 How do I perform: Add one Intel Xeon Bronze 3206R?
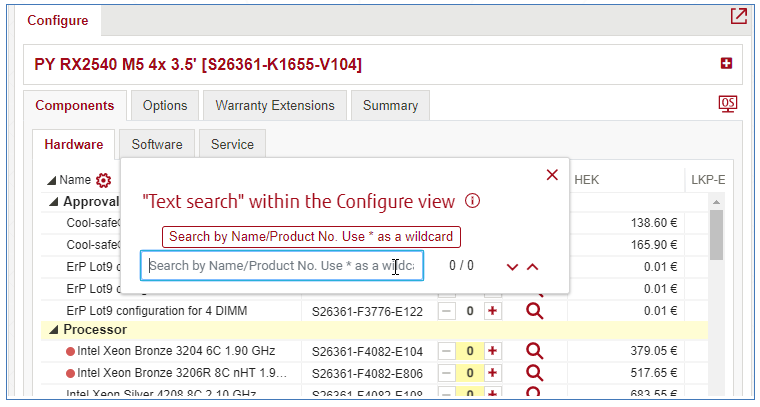492,373
